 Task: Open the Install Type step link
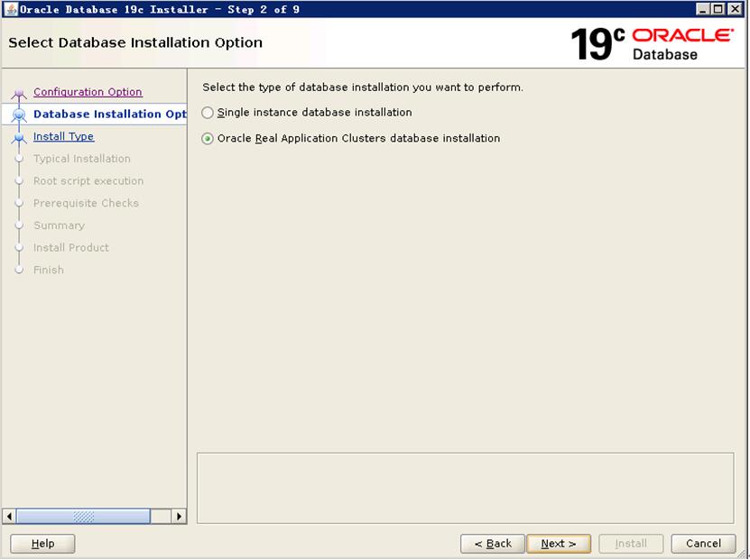[63, 137]
